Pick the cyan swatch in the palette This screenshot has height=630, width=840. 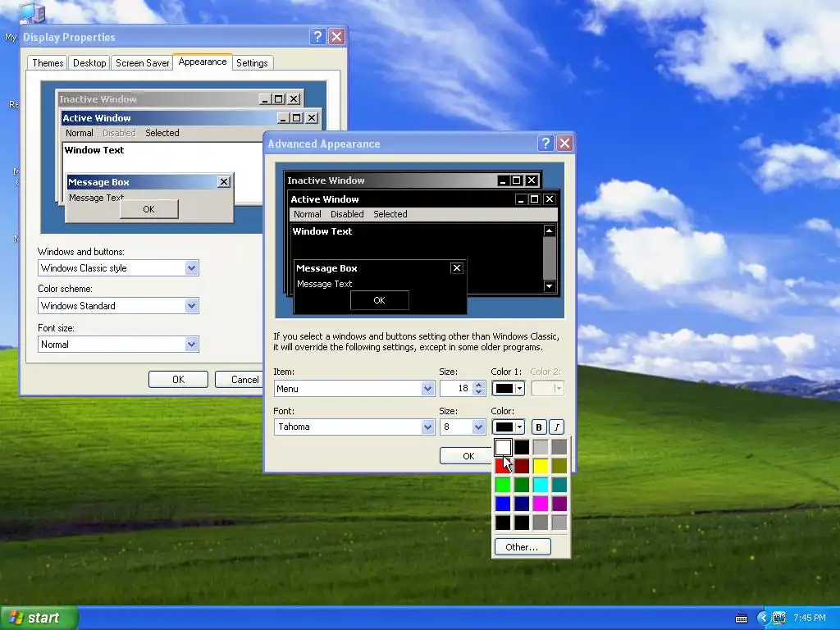click(541, 485)
